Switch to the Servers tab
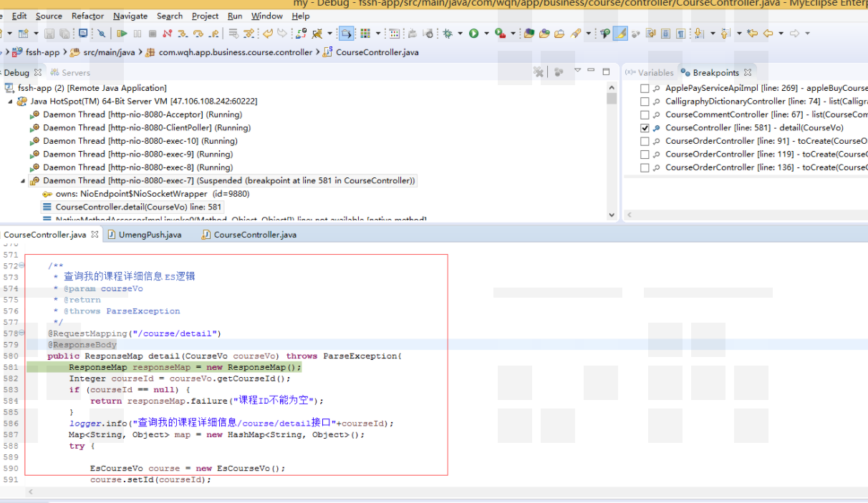 [70, 72]
